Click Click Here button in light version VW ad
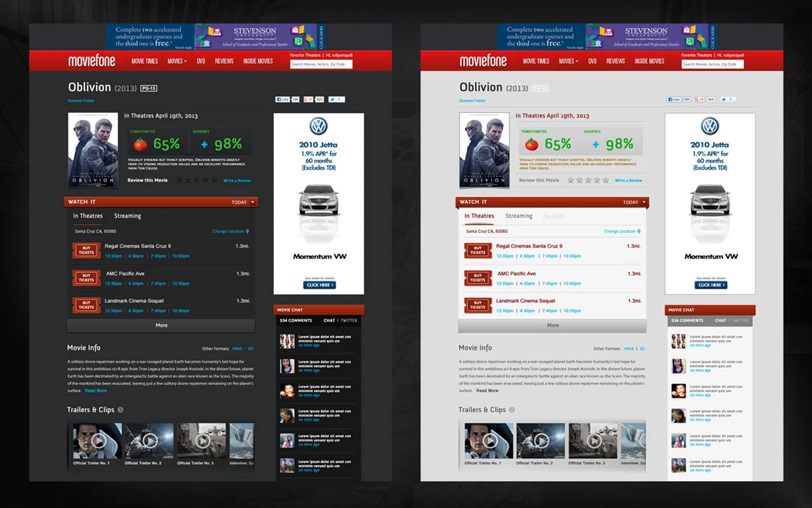The image size is (812, 508). click(x=710, y=285)
